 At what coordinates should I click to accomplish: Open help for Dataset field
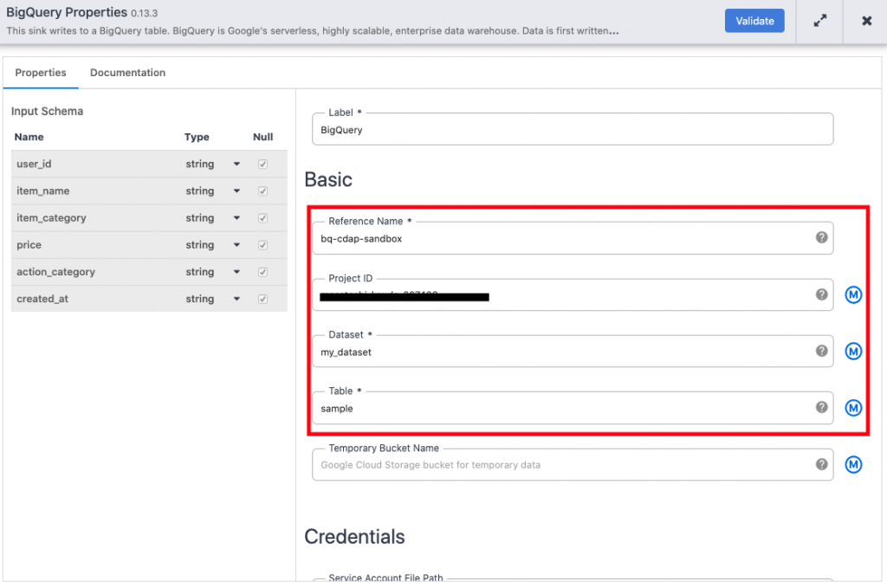coord(821,351)
